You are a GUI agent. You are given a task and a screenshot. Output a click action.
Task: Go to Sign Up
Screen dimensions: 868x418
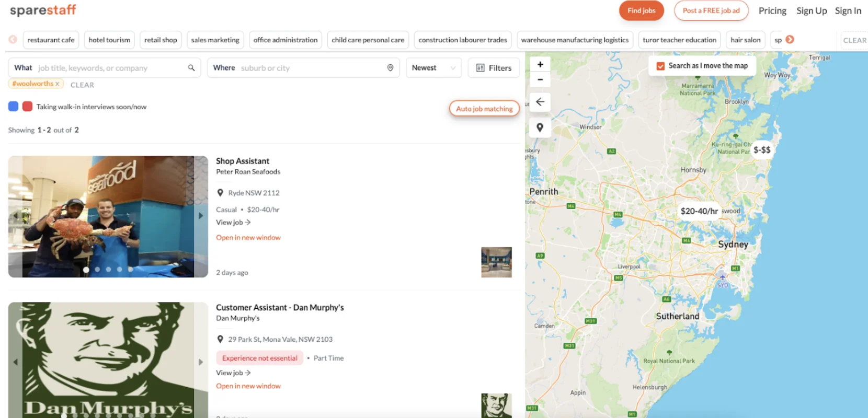point(812,10)
